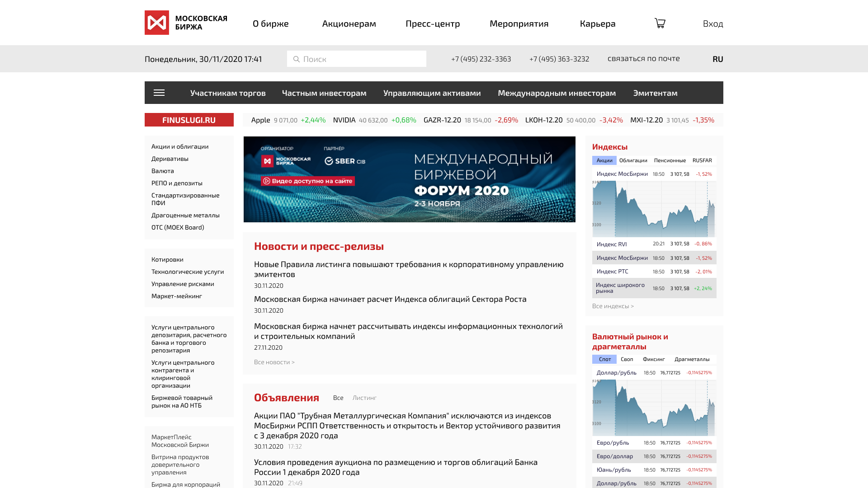Select 'Индекс широкого рынка' row
The image size is (868, 488).
point(654,288)
